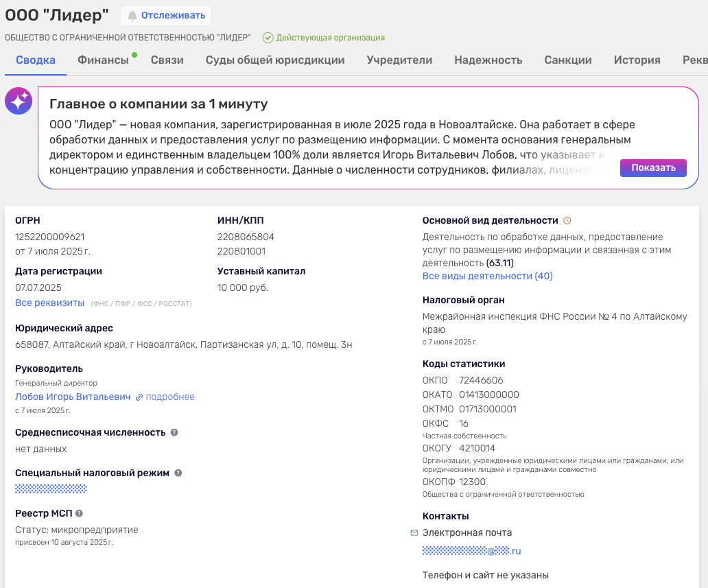The image size is (708, 588).
Task: Click the bell icon next to Отслеживать
Action: pos(132,15)
